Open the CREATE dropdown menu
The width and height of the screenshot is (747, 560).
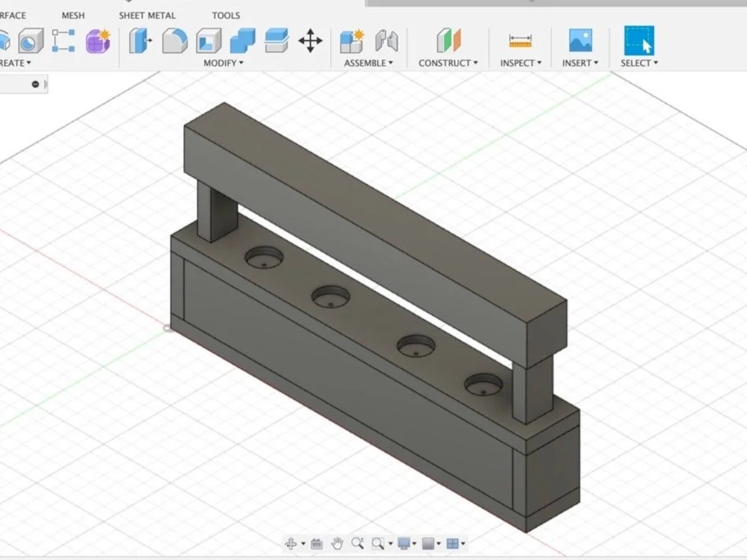click(x=15, y=63)
